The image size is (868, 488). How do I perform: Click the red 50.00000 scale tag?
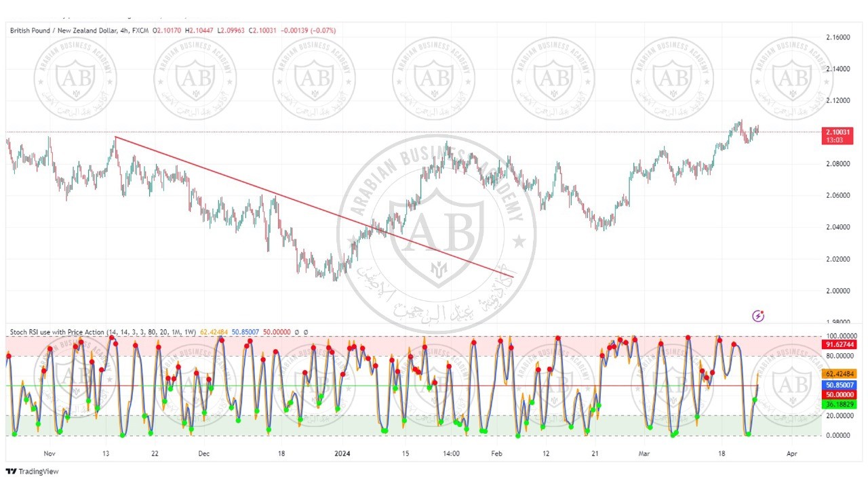point(840,394)
